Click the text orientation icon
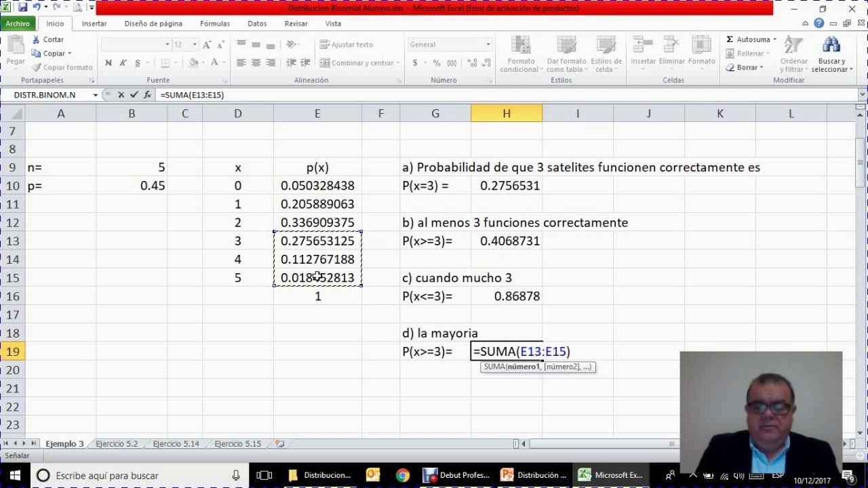Image resolution: width=868 pixels, height=488 pixels. point(292,45)
